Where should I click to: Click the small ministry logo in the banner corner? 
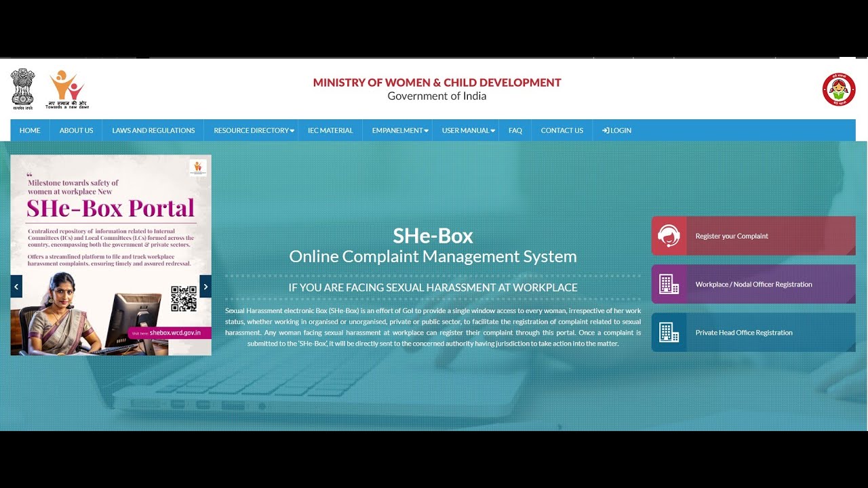tap(198, 168)
